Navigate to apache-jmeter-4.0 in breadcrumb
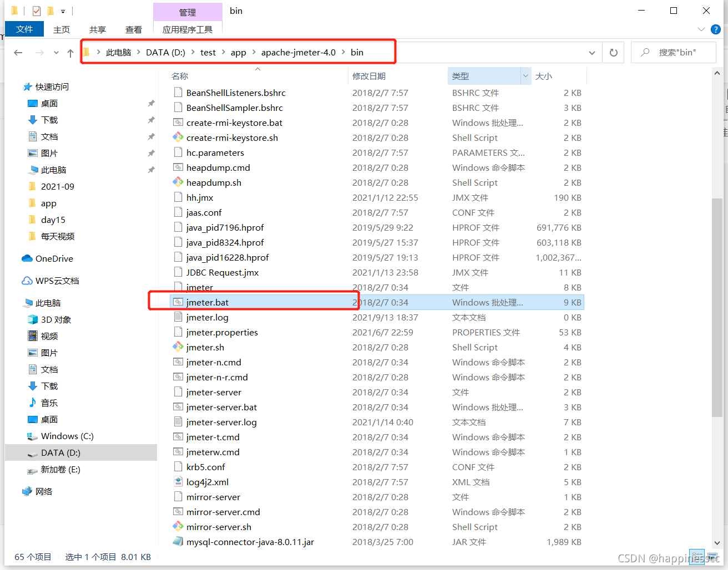The image size is (728, 570). click(x=299, y=52)
